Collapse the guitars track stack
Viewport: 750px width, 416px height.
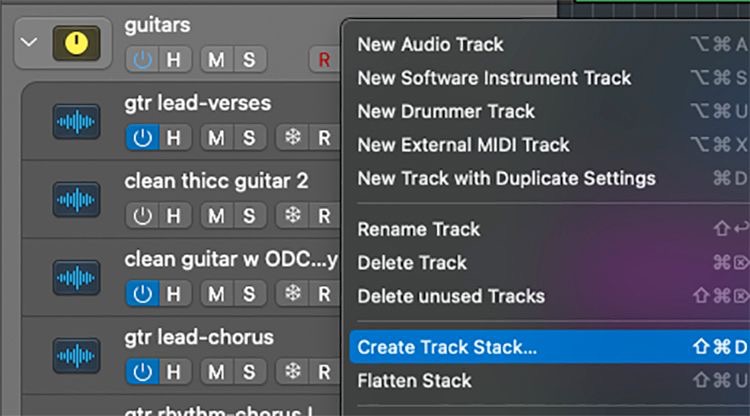point(29,42)
